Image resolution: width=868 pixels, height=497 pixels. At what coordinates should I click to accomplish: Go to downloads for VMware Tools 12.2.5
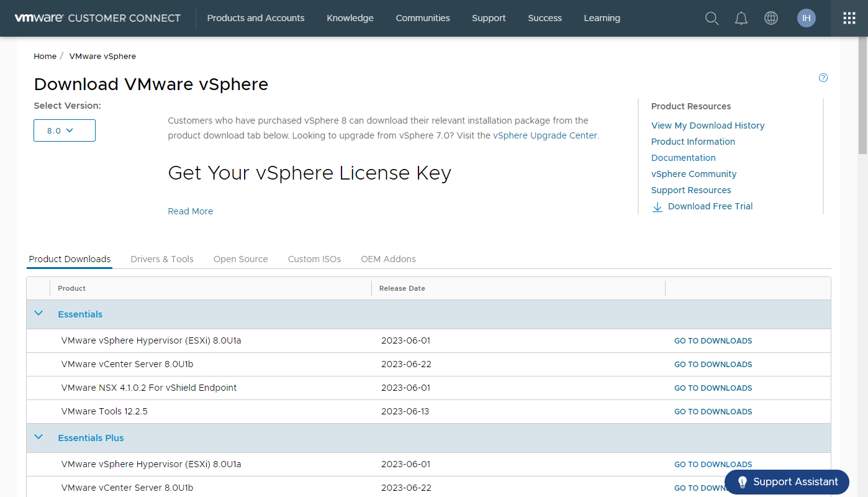pos(713,411)
